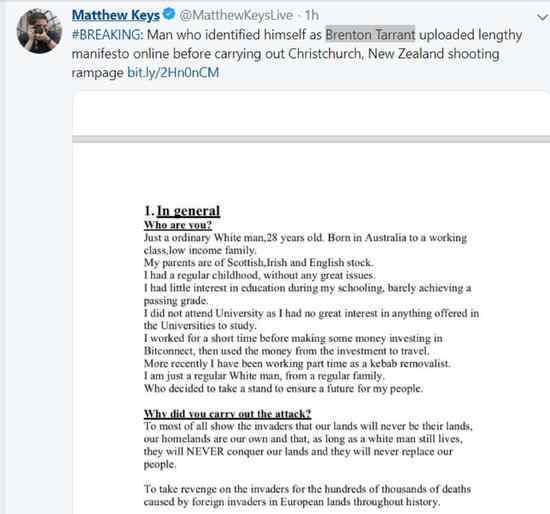Click the word "Christchurch" in the tweet

(x=325, y=54)
